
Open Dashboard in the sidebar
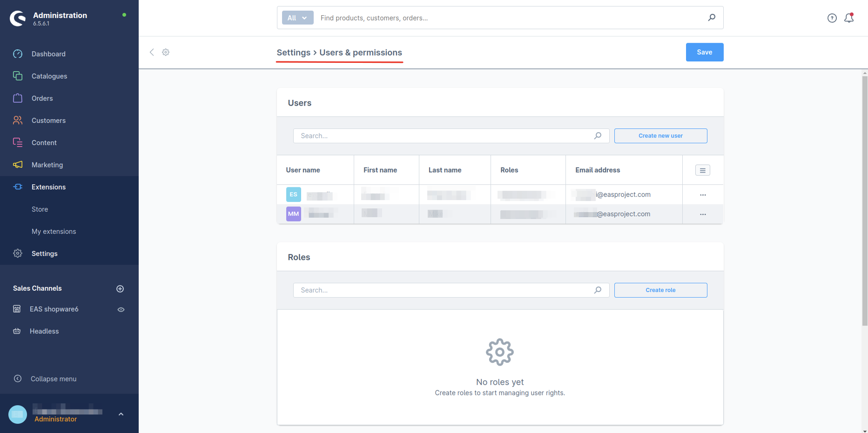[x=48, y=54]
